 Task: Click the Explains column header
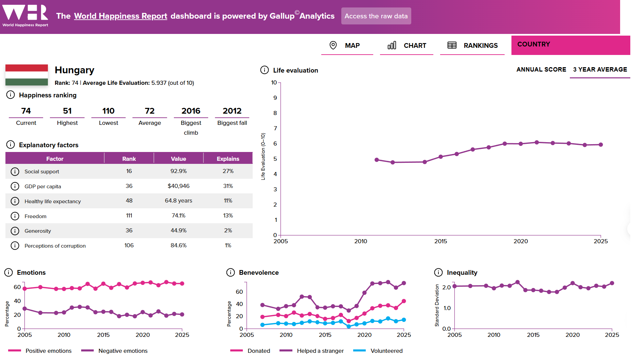[x=228, y=158]
